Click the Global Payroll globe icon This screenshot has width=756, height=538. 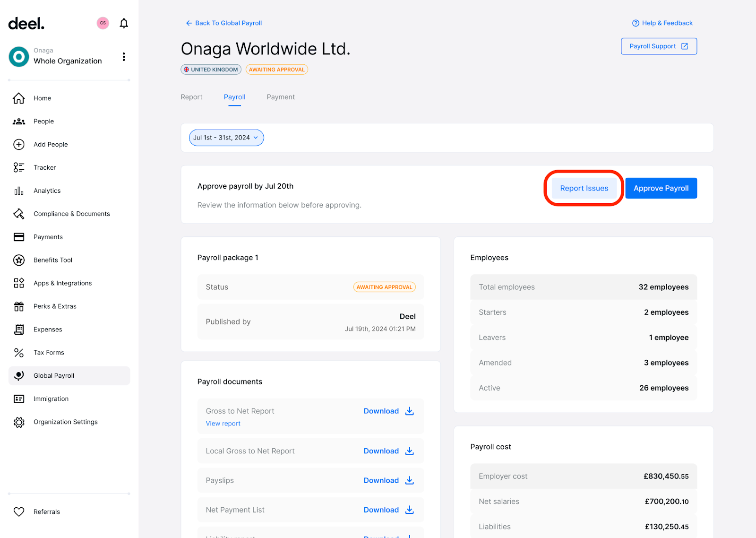pyautogui.click(x=19, y=376)
